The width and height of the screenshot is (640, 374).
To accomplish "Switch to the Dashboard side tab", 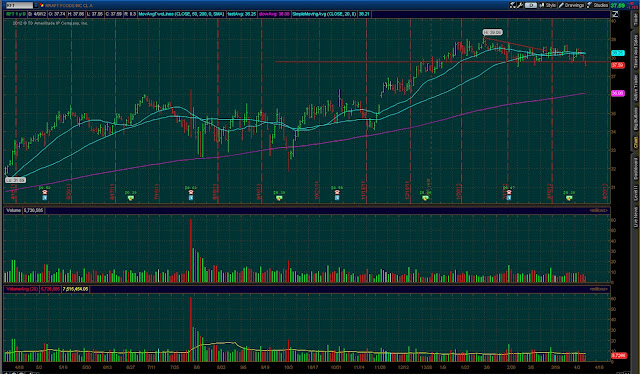I will [x=636, y=168].
